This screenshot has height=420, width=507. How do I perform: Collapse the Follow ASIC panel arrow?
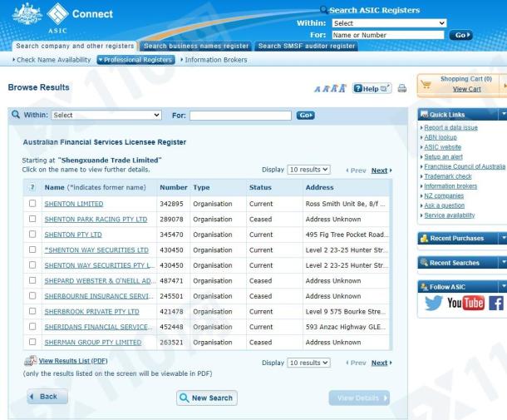tap(504, 287)
